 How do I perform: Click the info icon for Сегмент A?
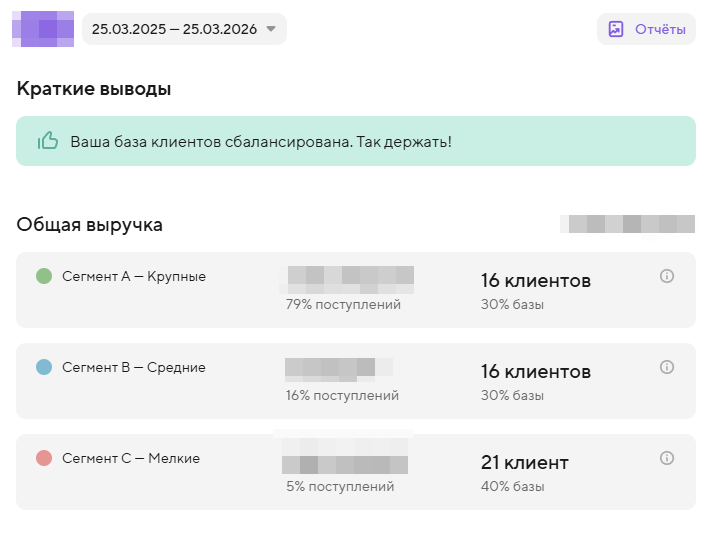(x=667, y=276)
